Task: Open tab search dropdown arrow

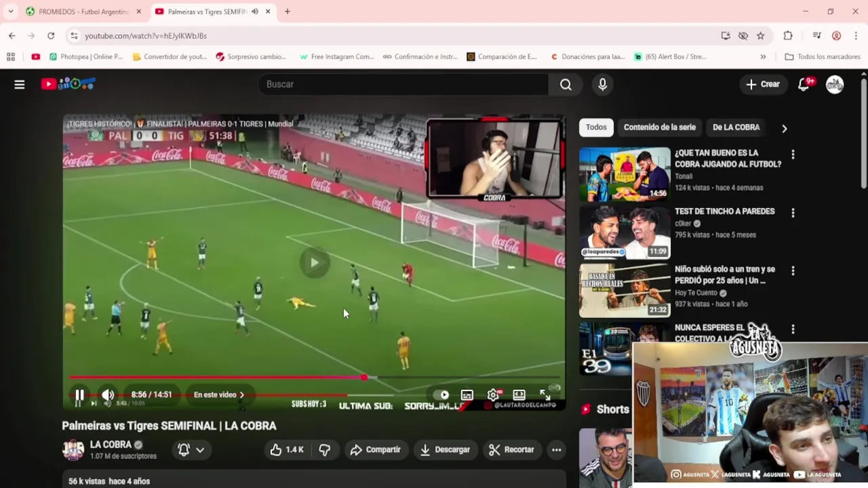Action: [x=10, y=12]
